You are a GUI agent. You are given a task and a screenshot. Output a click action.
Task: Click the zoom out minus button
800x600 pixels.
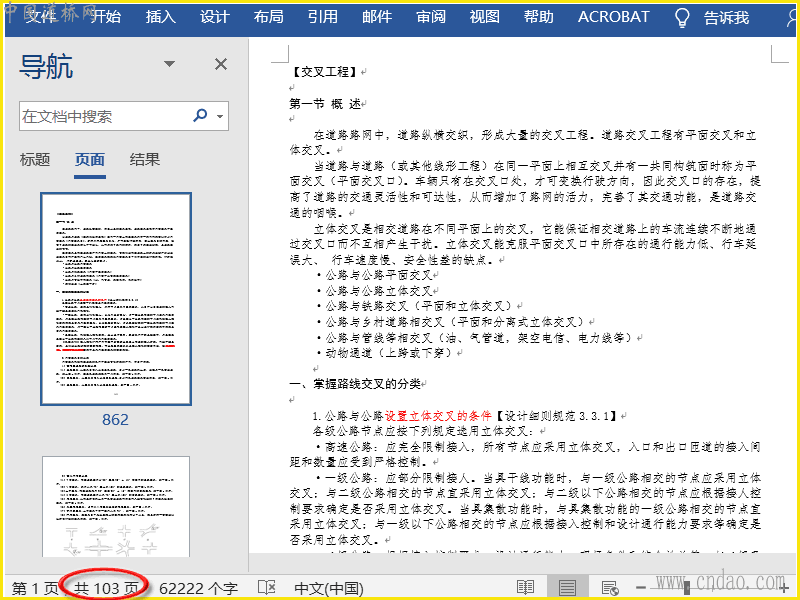641,588
